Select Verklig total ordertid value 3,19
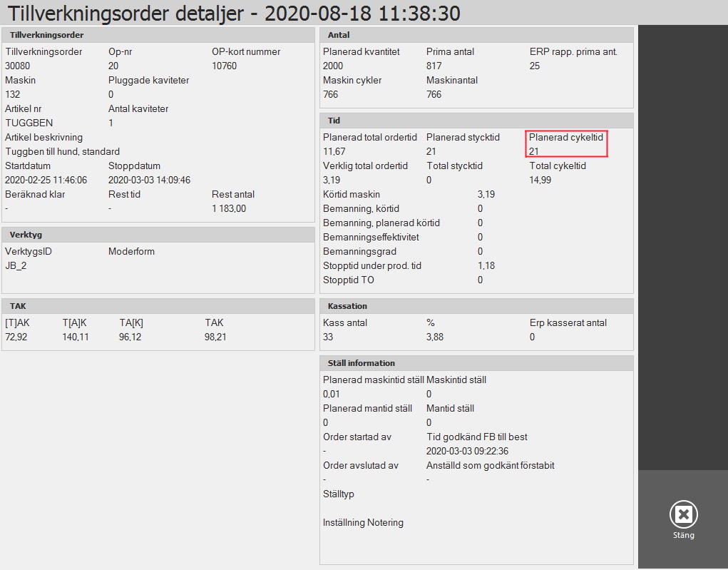The width and height of the screenshot is (728, 570). pos(332,180)
